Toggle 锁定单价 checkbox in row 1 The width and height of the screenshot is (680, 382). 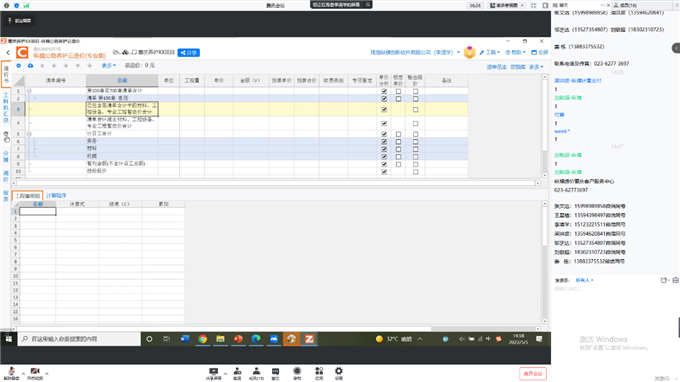(x=398, y=91)
